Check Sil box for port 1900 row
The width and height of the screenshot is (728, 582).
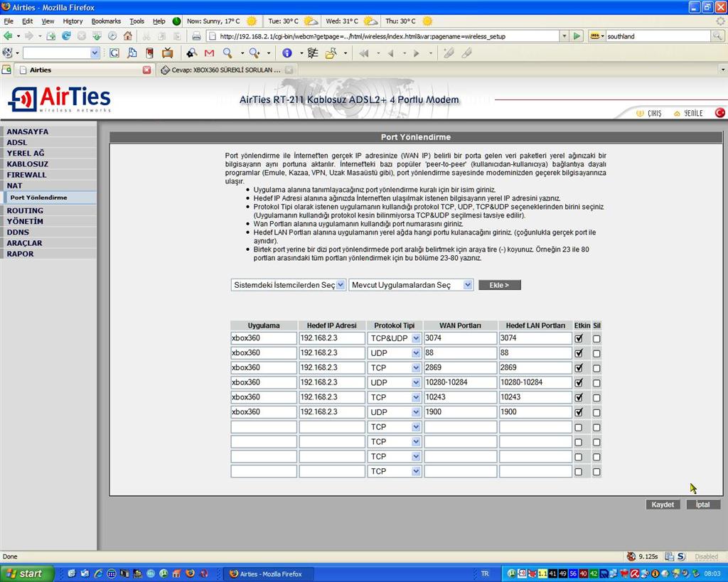click(x=596, y=413)
